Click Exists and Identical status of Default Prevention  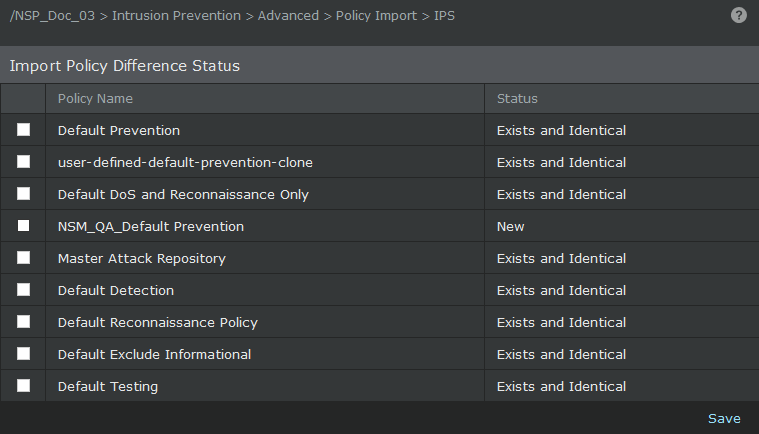pos(561,131)
